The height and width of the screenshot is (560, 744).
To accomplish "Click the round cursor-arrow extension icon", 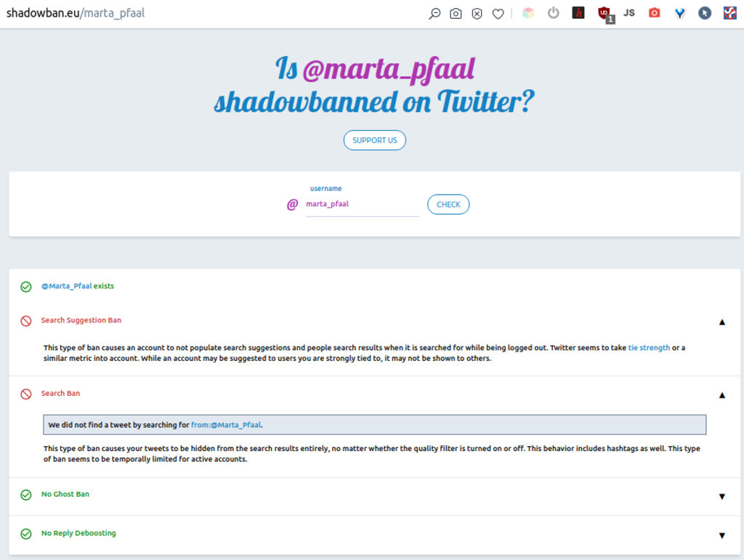I will (705, 13).
